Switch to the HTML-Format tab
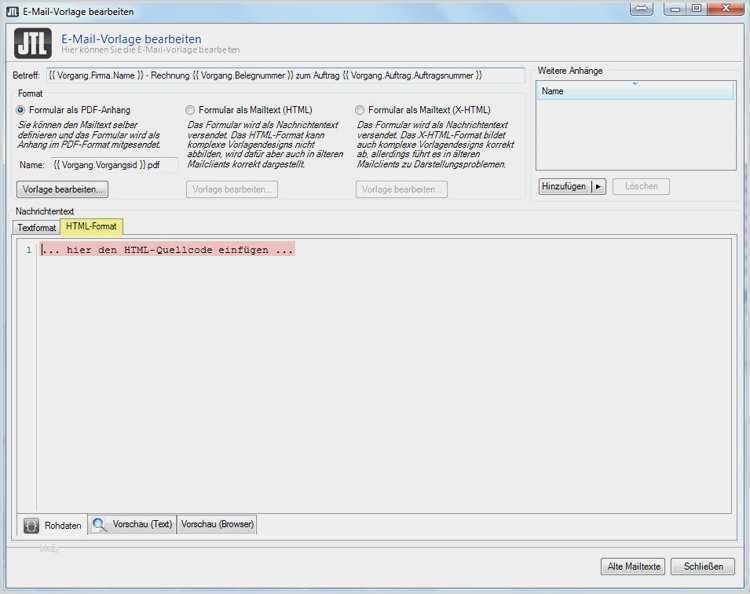 coord(91,226)
